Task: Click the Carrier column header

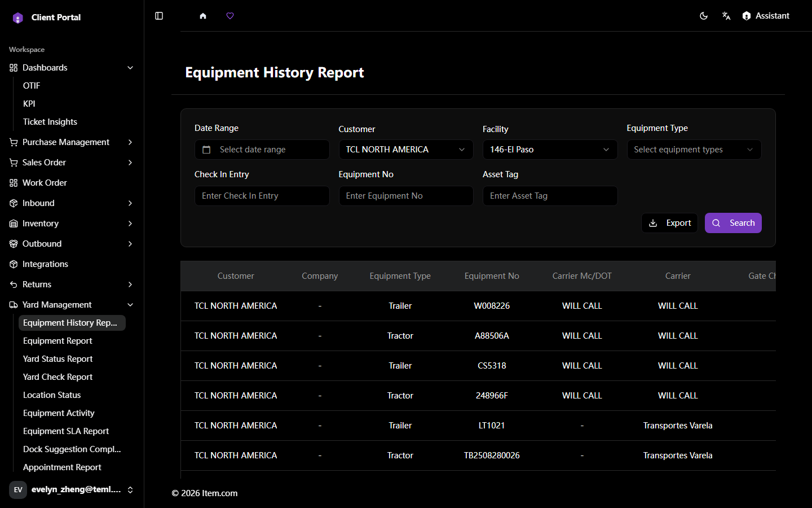Action: coord(678,276)
